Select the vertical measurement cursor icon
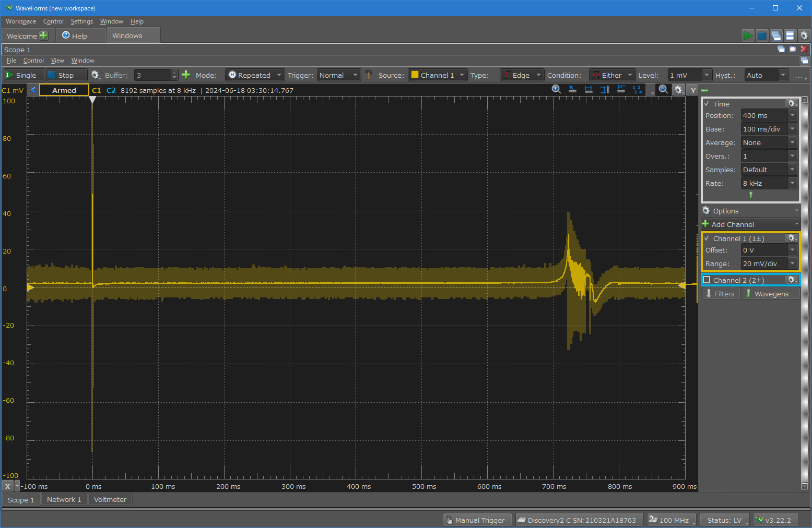Image resolution: width=812 pixels, height=528 pixels. 605,90
